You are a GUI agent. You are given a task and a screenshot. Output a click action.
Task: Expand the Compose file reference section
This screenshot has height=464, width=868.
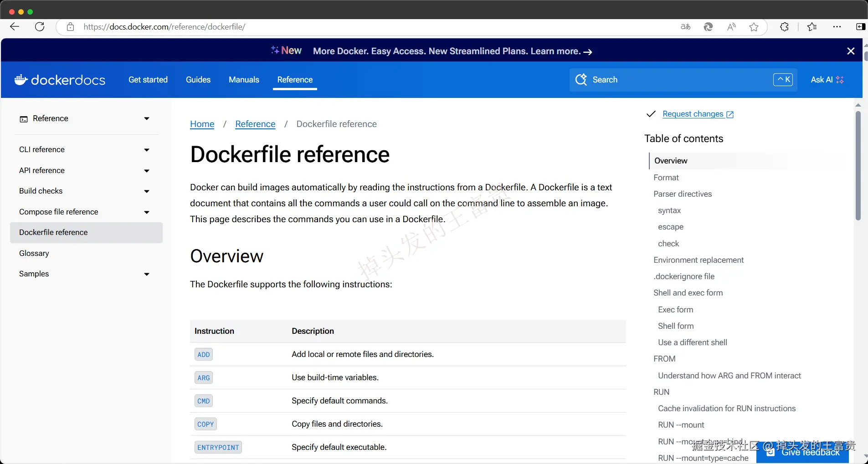point(147,212)
